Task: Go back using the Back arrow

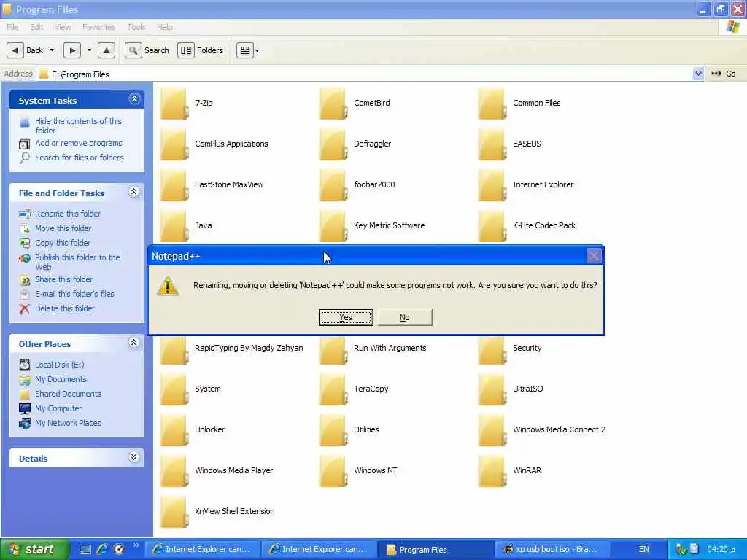Action: 15,50
